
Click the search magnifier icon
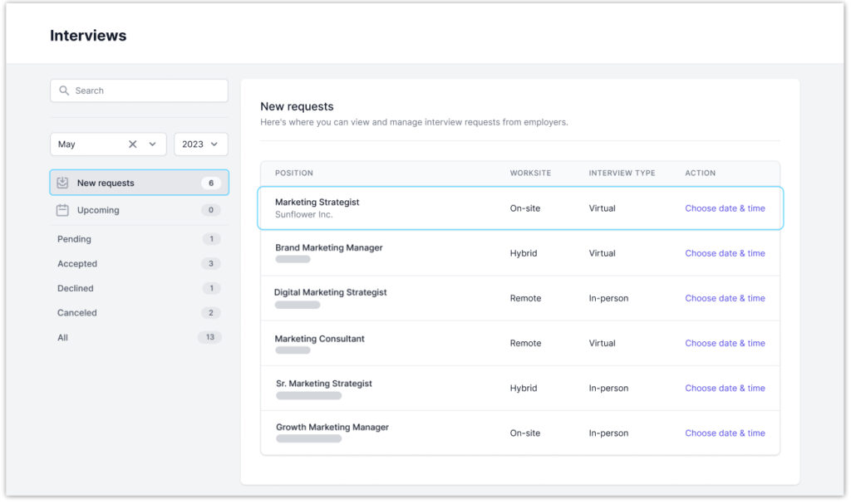pyautogui.click(x=64, y=91)
